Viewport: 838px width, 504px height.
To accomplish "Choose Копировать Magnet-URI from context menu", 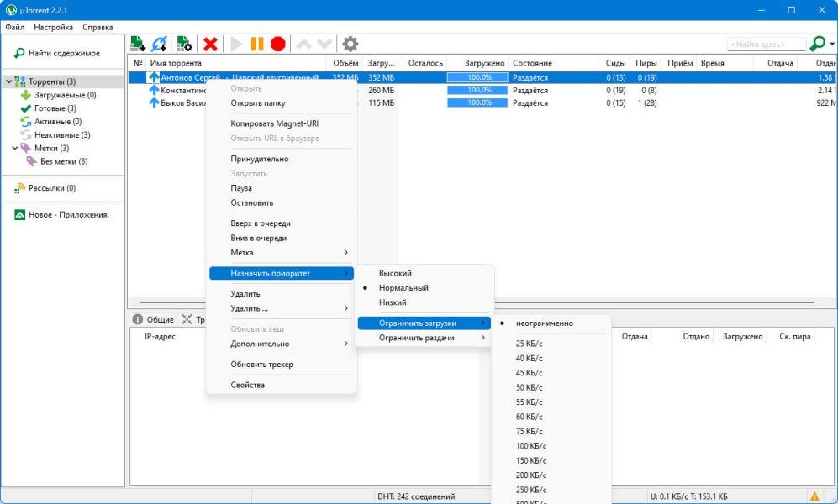I will click(x=274, y=123).
